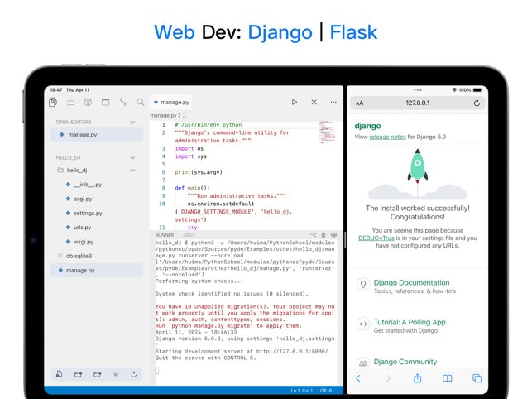Reload the 127.0.0.1 page in Safari

pyautogui.click(x=477, y=103)
